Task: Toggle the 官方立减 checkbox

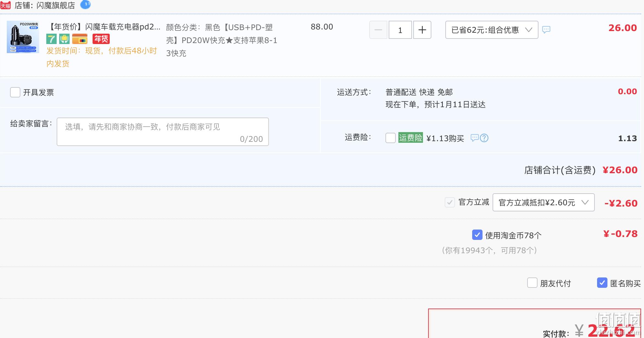Action: (450, 202)
